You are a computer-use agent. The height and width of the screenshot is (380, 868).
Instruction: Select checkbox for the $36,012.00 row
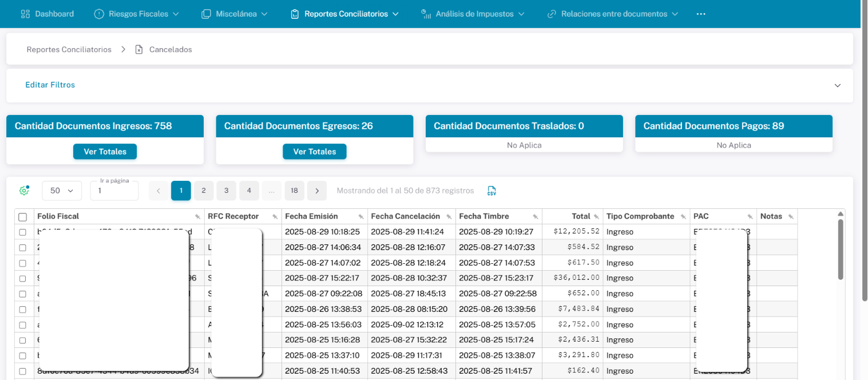pos(23,279)
